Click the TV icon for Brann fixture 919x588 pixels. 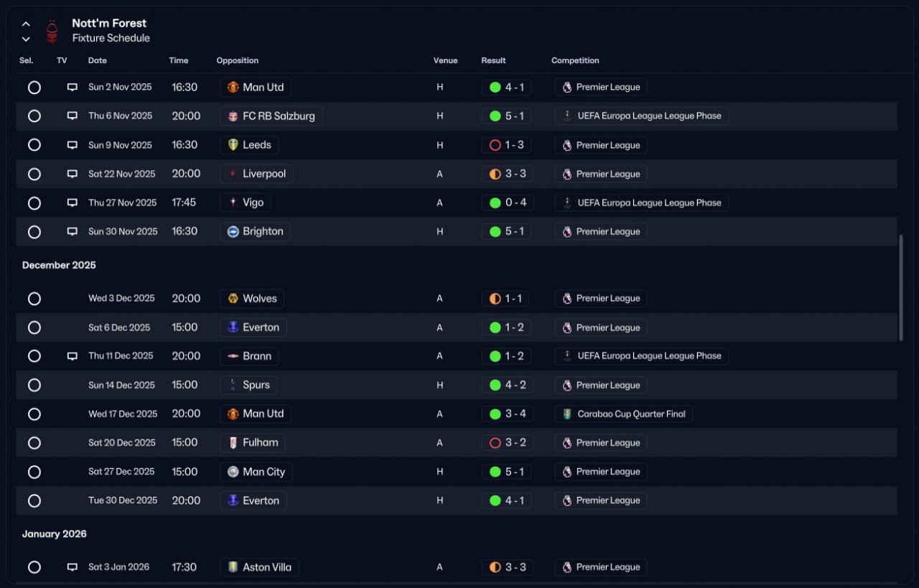coord(72,356)
